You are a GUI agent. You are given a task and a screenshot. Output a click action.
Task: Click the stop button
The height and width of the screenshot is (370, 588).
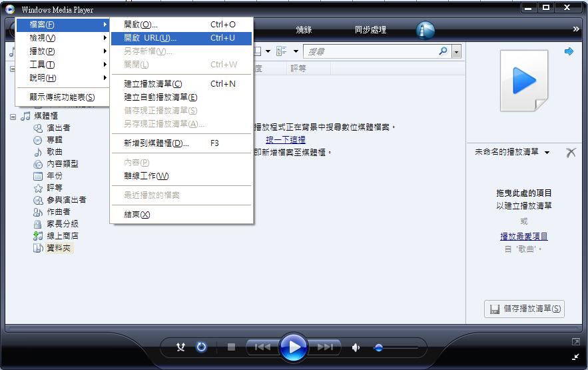231,347
